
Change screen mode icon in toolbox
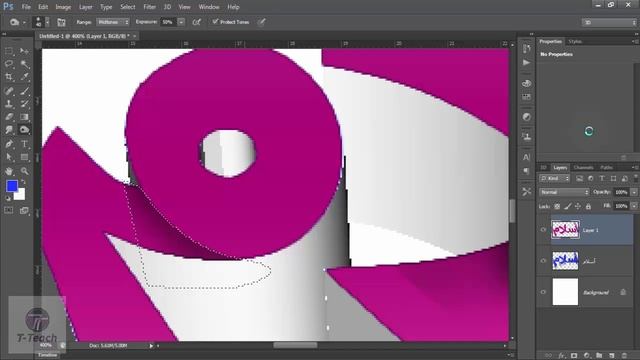coord(24,210)
